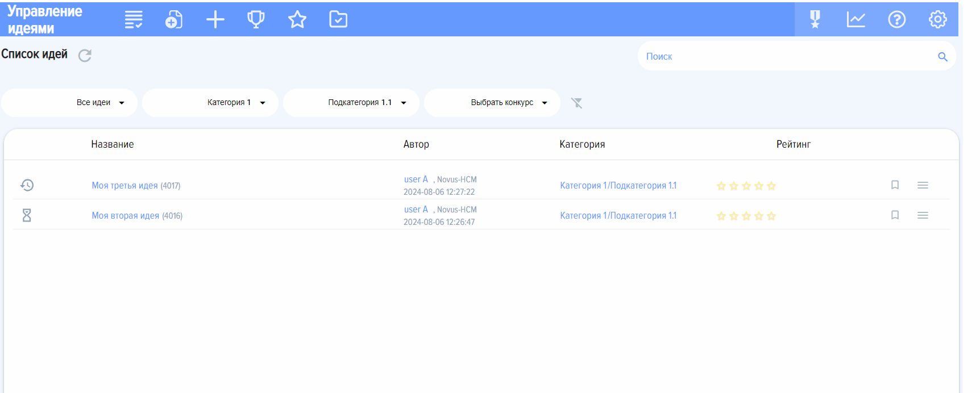Open the 'Моя вторая идея' link

[126, 216]
